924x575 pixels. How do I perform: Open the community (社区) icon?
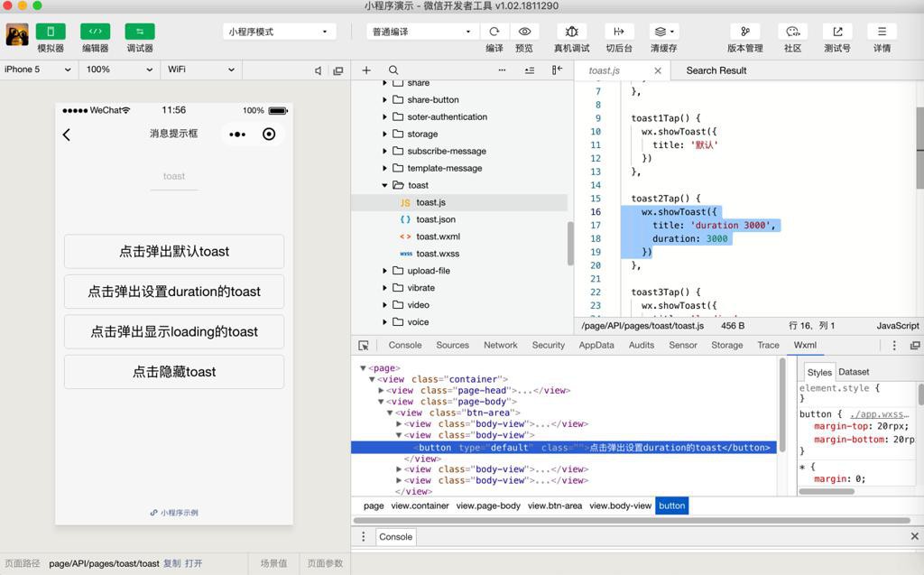click(792, 32)
